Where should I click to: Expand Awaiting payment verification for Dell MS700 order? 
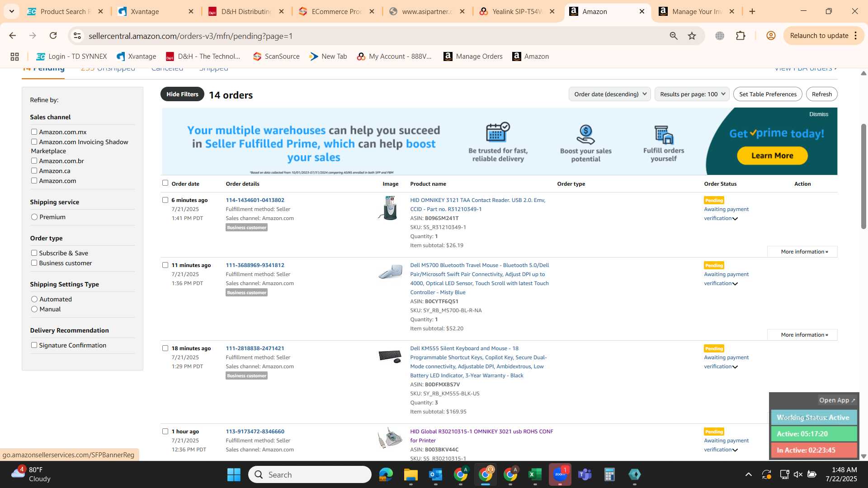[726, 279]
